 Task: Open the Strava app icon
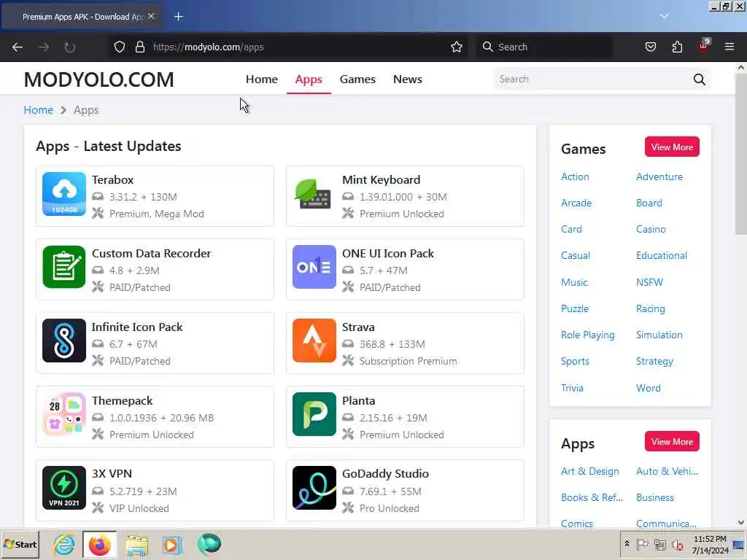pyautogui.click(x=314, y=341)
